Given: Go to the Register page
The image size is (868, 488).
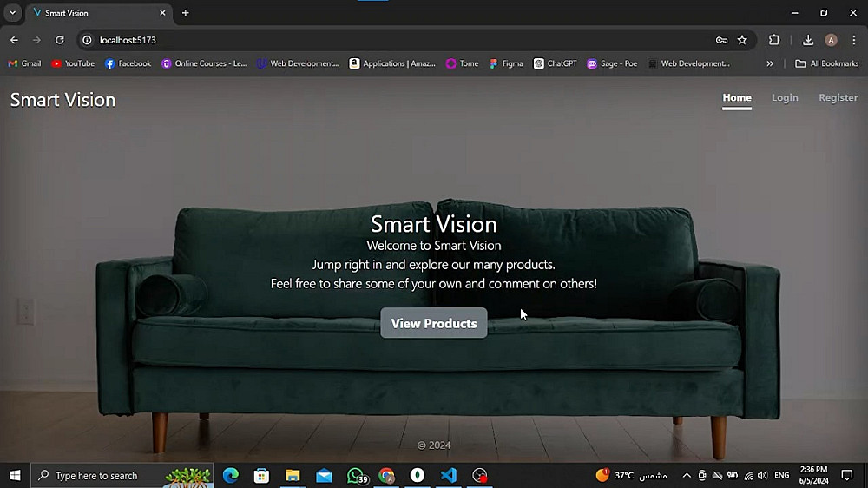Looking at the screenshot, I should coord(838,98).
